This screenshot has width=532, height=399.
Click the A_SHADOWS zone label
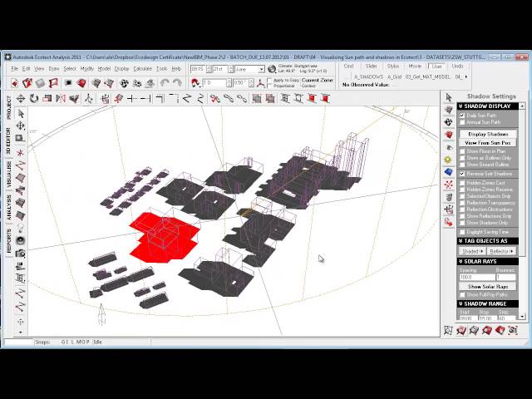tap(368, 77)
